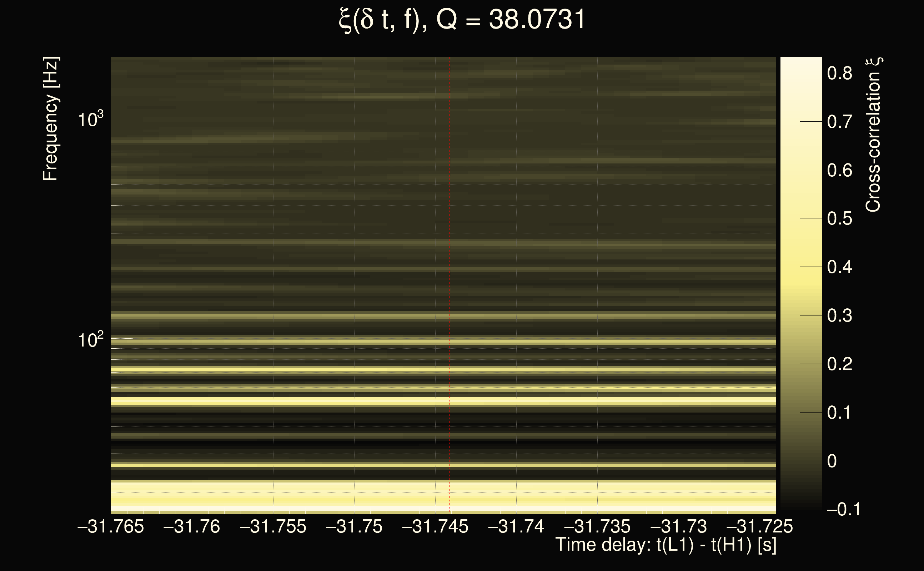Screen dimensions: 924x571
Task: Click the −31.765 x-axis tick label
Action: [x=111, y=526]
